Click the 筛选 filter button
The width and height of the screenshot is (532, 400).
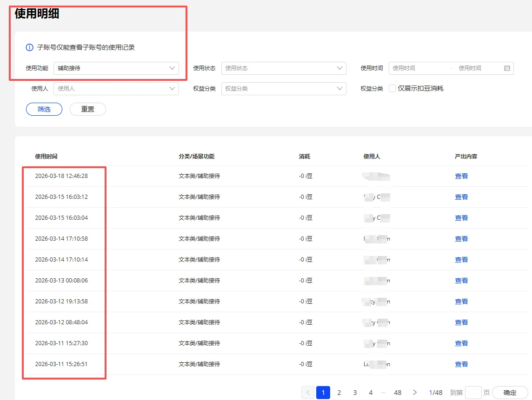pos(44,109)
